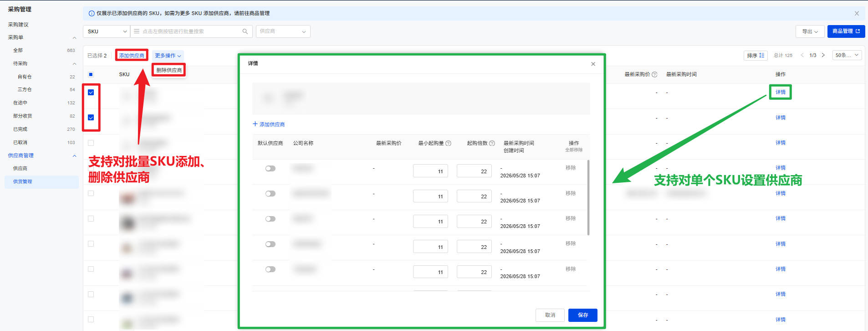Go to next page arrow in pagination
This screenshot has width=868, height=331.
(x=823, y=55)
